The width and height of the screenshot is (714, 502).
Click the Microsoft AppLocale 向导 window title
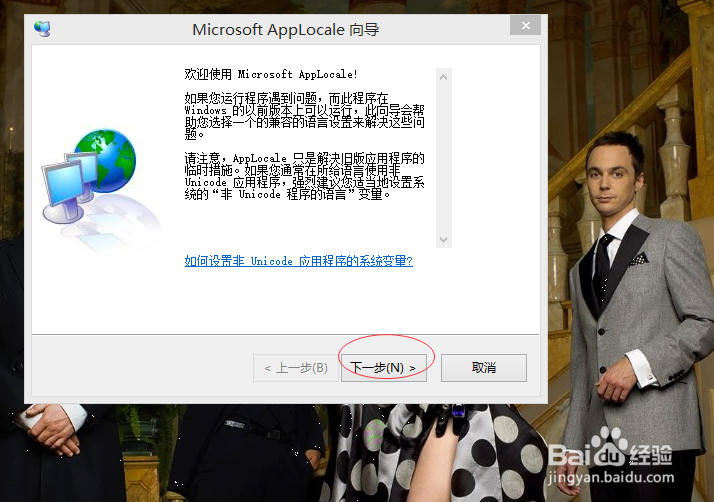tap(286, 30)
